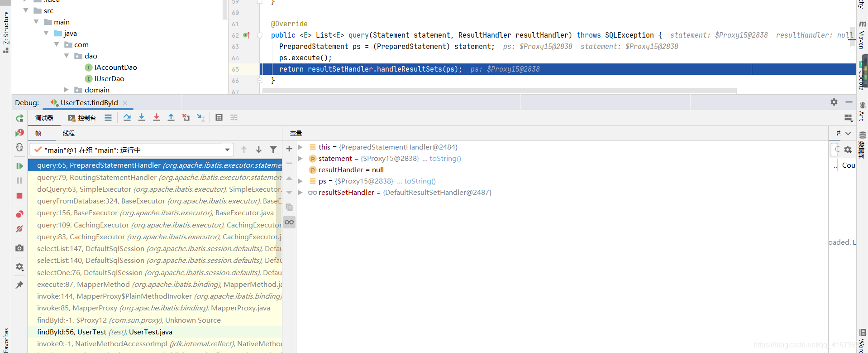Click the Step Into icon
Viewport: 868px width, 353px height.
point(142,118)
